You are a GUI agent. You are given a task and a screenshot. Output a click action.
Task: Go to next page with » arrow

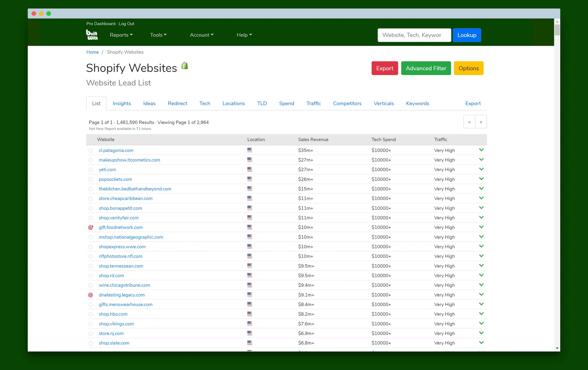coord(481,122)
